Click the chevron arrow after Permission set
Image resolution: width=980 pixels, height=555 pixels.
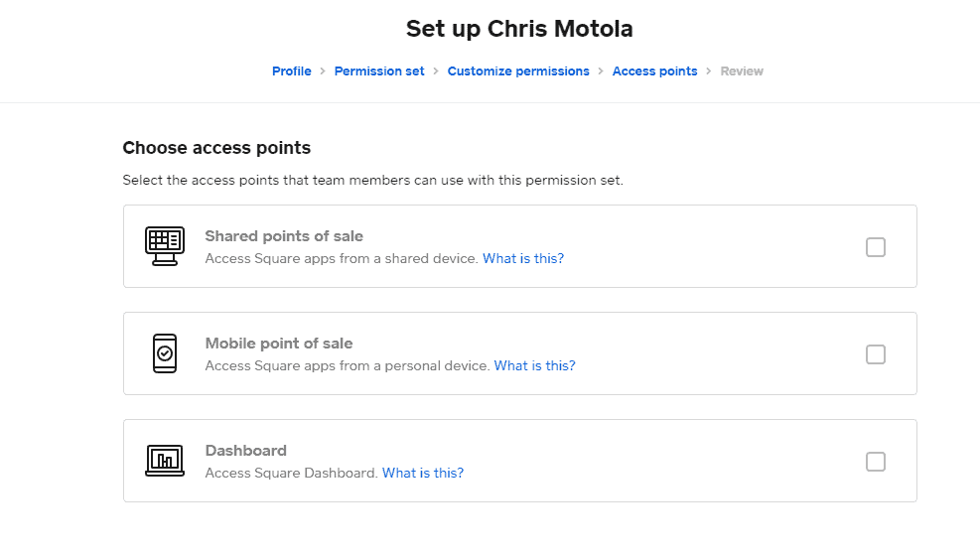pyautogui.click(x=436, y=71)
